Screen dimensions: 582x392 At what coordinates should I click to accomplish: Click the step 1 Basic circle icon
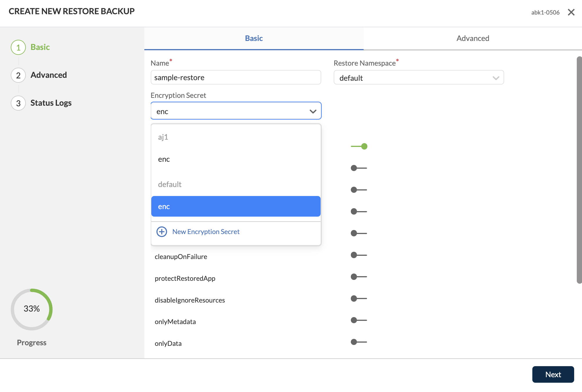point(18,47)
